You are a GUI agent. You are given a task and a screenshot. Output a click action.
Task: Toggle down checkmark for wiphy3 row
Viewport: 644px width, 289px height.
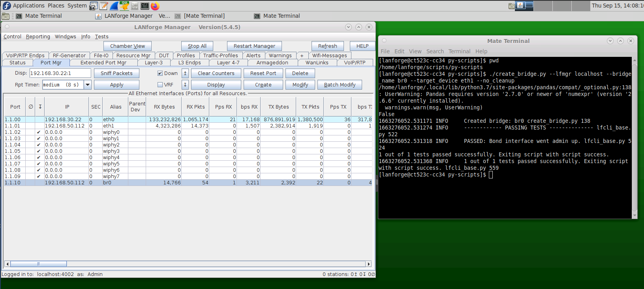coord(39,151)
